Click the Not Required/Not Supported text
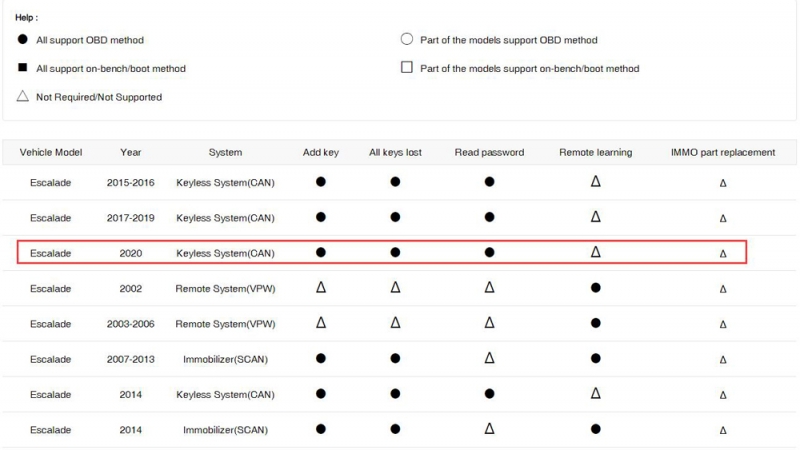This screenshot has height=450, width=800. pyautogui.click(x=99, y=97)
